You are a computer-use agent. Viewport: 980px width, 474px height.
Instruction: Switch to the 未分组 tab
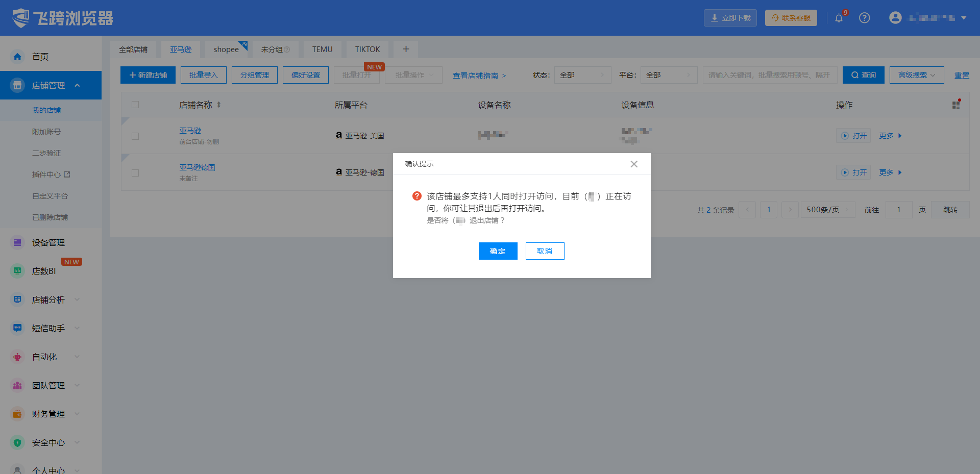276,49
